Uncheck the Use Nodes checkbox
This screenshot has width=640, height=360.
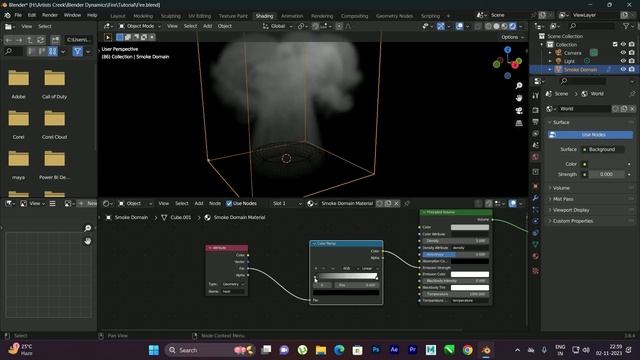229,203
